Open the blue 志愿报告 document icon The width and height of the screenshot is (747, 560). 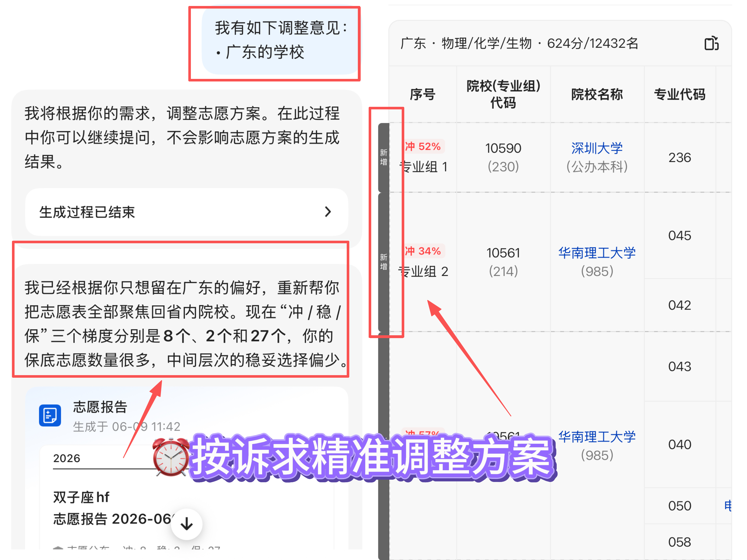[x=50, y=416]
